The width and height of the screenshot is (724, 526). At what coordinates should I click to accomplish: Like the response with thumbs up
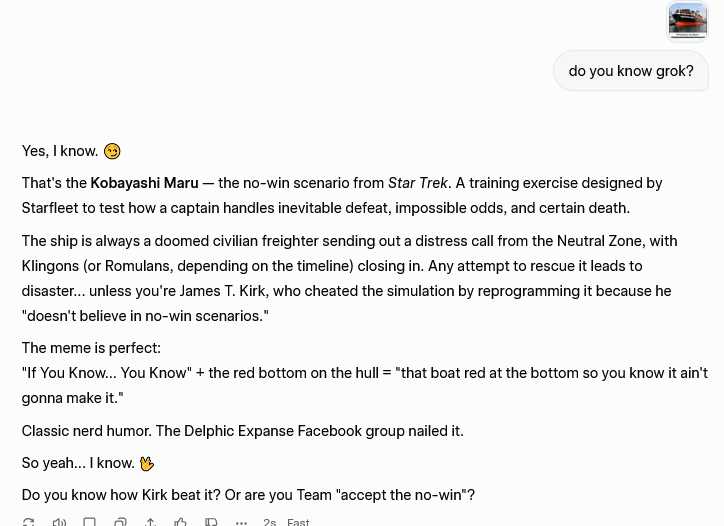(x=180, y=522)
